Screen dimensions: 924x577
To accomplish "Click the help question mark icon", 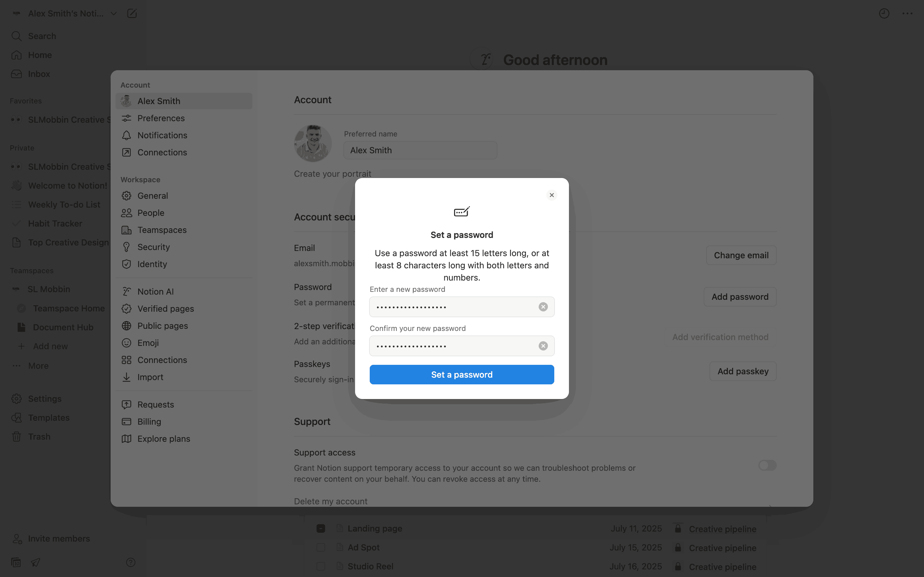I will pos(130,562).
